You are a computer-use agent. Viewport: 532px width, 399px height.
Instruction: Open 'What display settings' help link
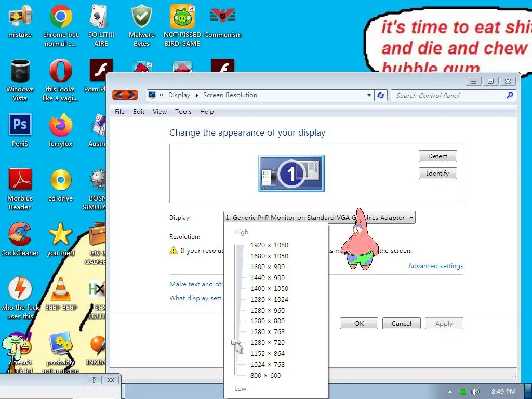point(196,298)
